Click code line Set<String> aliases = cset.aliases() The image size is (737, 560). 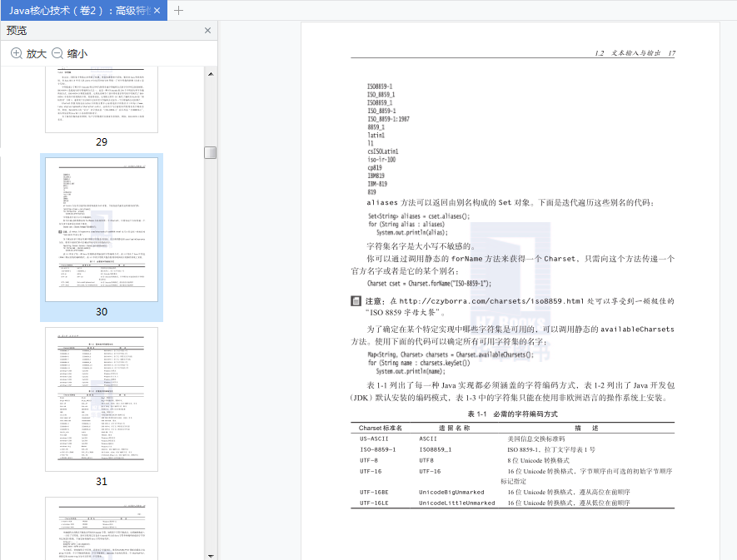[418, 216]
